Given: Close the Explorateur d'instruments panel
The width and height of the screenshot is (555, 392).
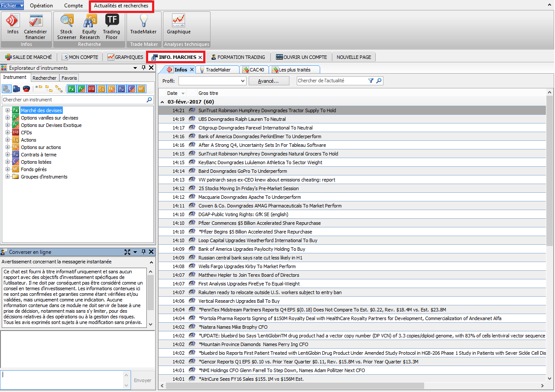Looking at the screenshot, I should (151, 68).
